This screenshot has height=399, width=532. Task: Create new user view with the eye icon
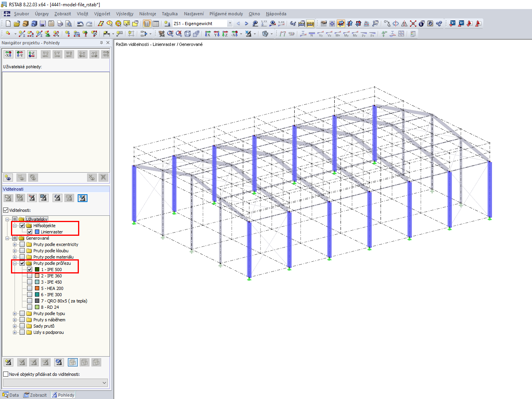[x=8, y=177]
